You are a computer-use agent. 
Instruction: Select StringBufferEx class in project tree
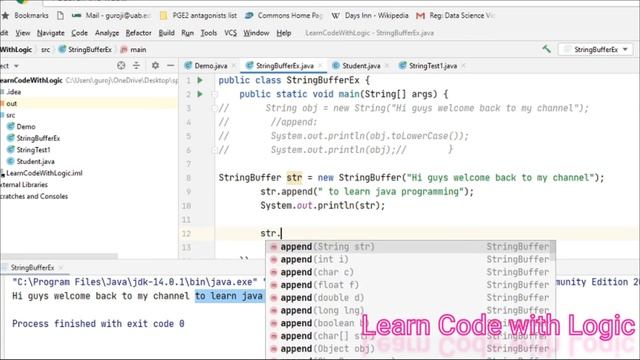34,138
